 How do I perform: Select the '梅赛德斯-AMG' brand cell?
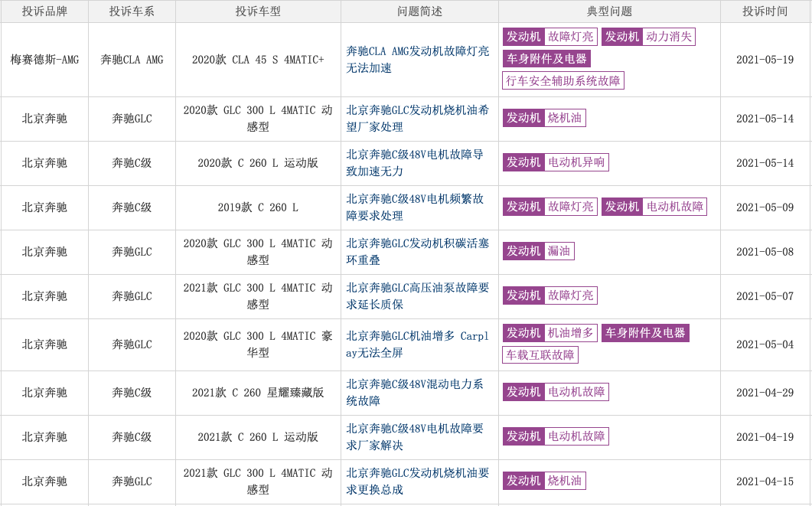pos(44,60)
